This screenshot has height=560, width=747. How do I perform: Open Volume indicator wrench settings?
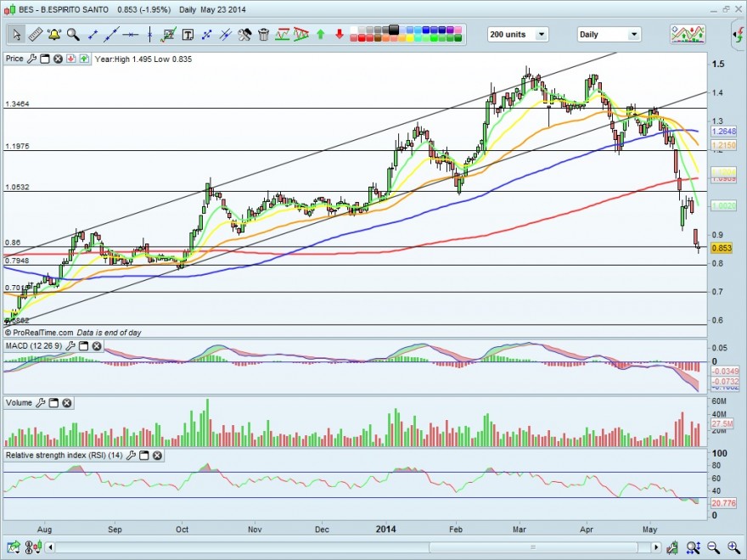(41, 403)
